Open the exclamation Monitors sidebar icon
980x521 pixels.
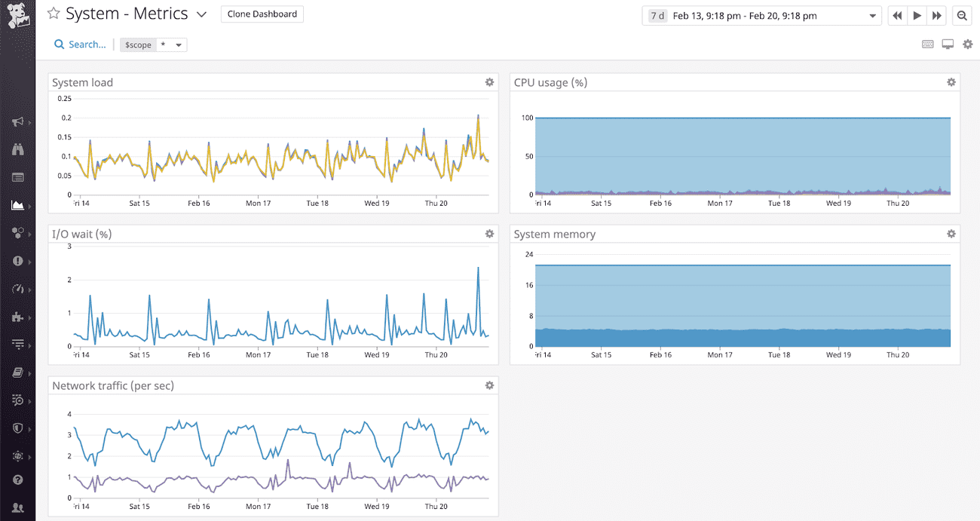click(x=18, y=261)
